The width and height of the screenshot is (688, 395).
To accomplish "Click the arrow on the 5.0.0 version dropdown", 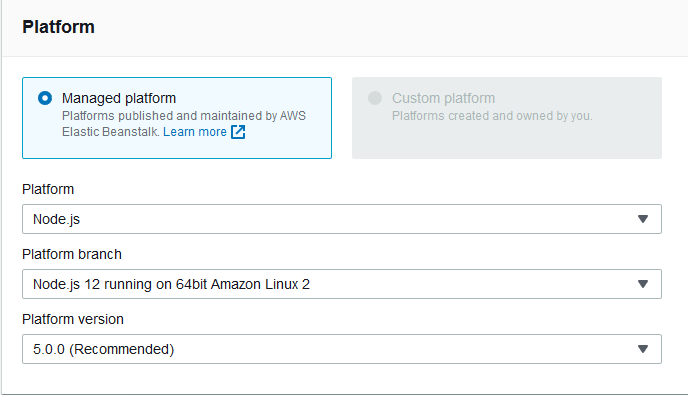I will (643, 349).
